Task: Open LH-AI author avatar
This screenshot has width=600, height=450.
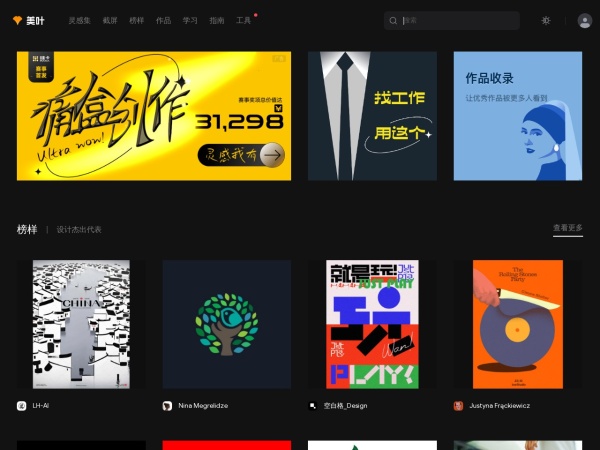Action: [x=22, y=406]
